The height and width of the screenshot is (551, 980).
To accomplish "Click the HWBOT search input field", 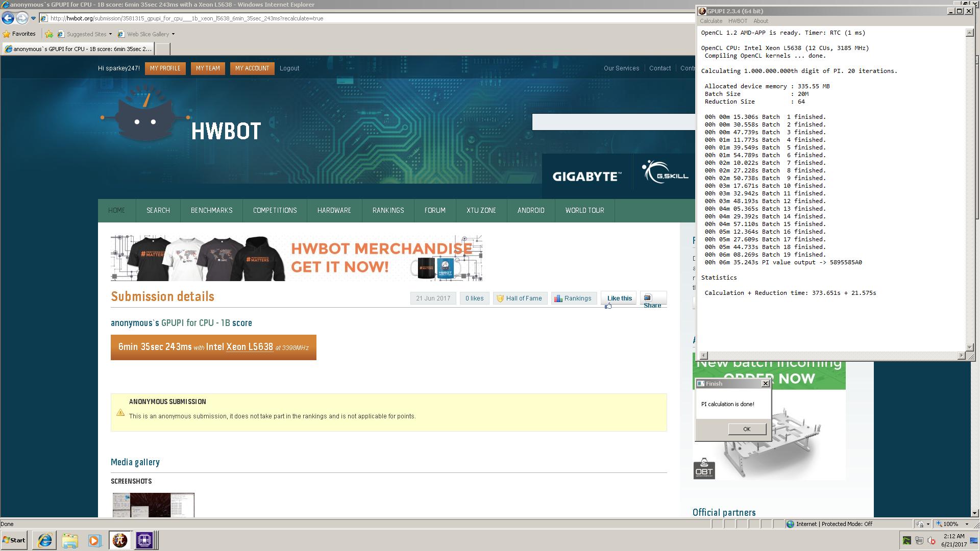I will tap(614, 122).
